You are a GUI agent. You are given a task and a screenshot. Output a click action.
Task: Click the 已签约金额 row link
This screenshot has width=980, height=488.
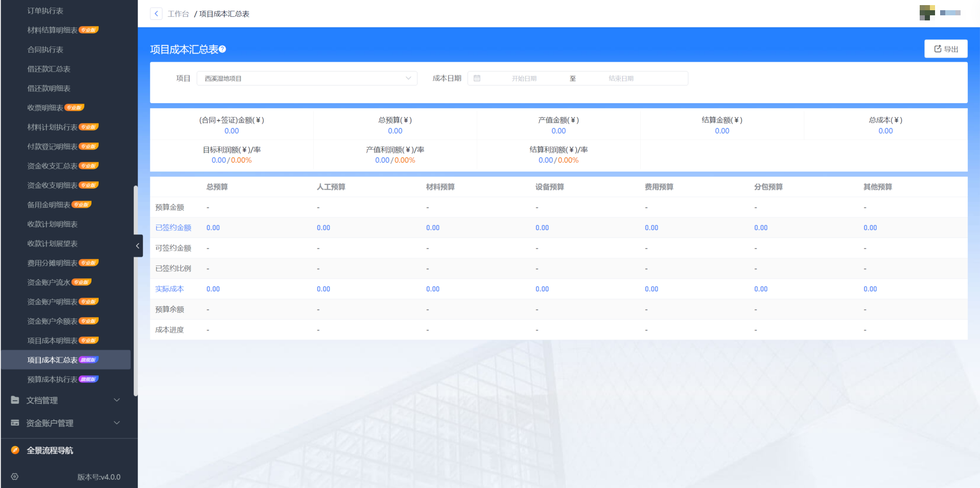173,228
